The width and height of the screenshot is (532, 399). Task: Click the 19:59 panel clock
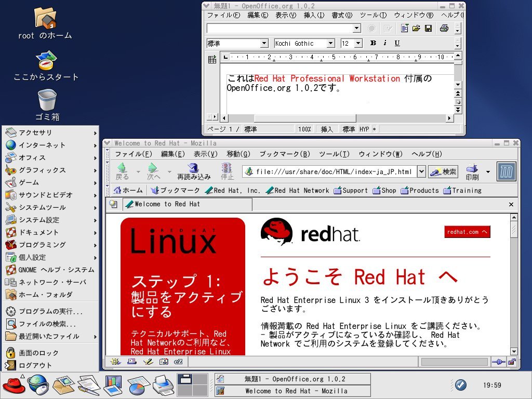[492, 385]
